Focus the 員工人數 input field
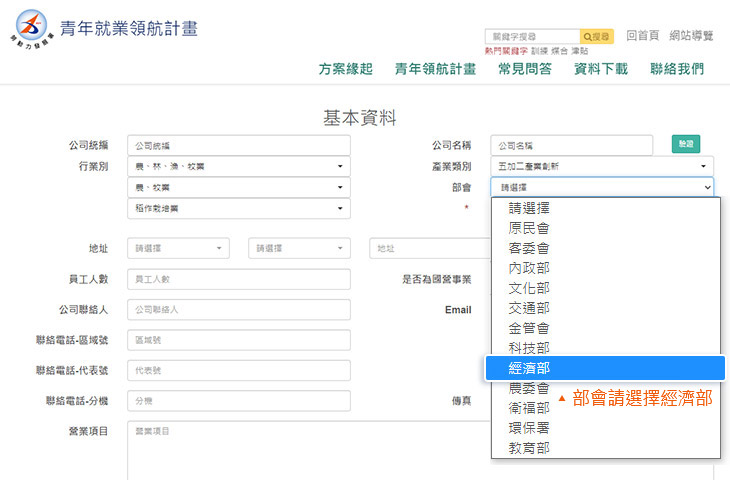The height and width of the screenshot is (480, 730). click(x=239, y=279)
